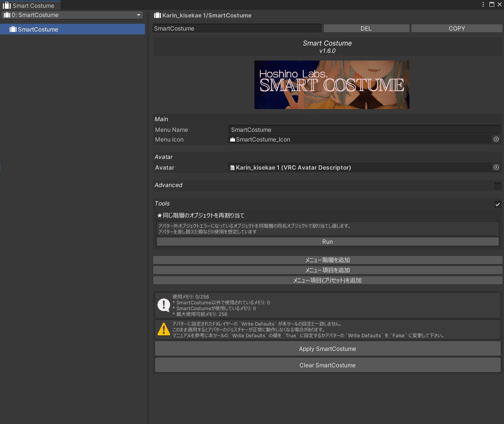This screenshot has height=424, width=504.
Task: Click the suitcase icon beside Karin_kisekae path
Action: point(157,15)
